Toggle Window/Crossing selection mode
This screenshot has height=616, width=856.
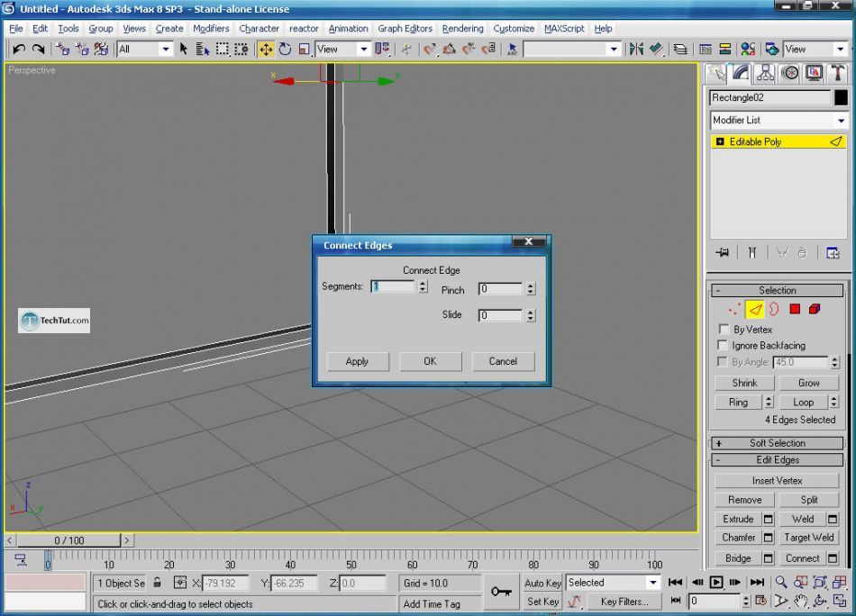pos(241,50)
